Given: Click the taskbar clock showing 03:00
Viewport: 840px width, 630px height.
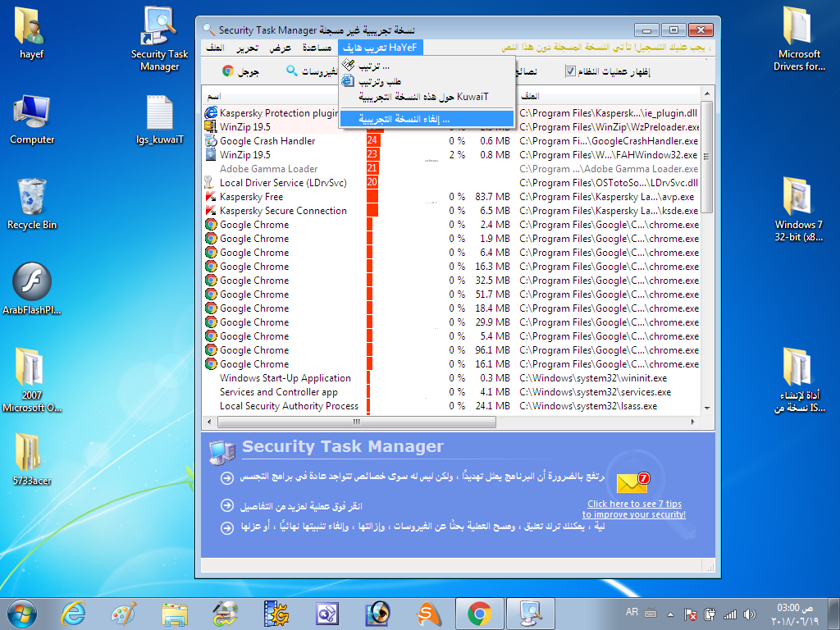Looking at the screenshot, I should (x=796, y=614).
